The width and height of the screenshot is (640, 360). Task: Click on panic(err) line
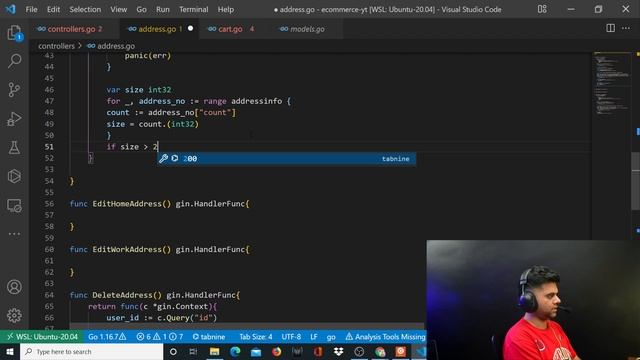click(148, 56)
